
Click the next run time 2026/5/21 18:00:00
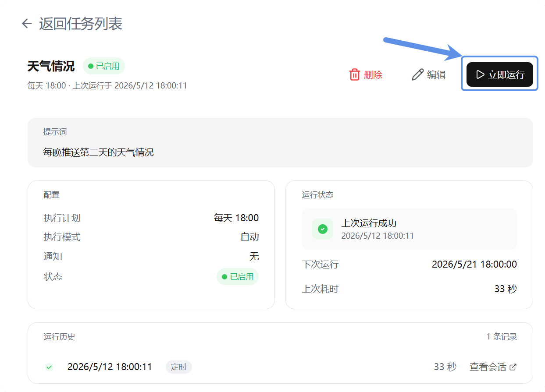click(x=474, y=264)
